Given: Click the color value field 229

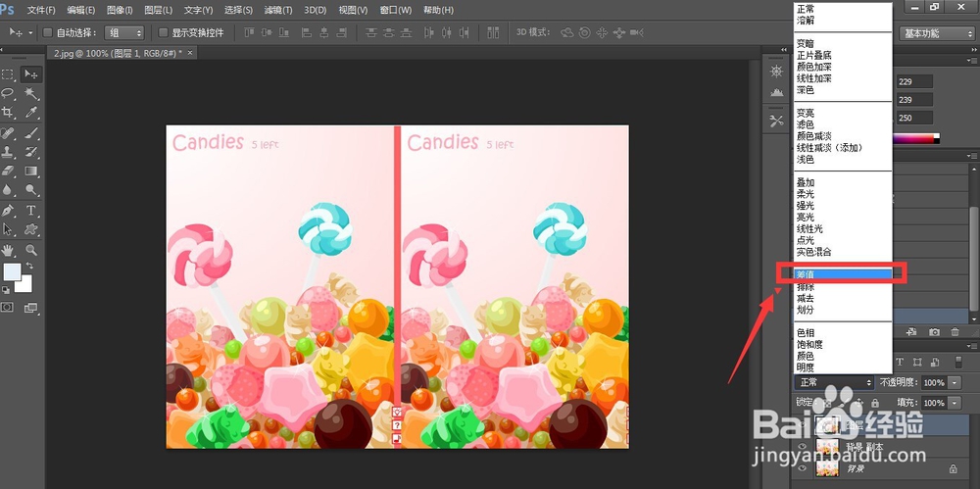Looking at the screenshot, I should pos(915,81).
